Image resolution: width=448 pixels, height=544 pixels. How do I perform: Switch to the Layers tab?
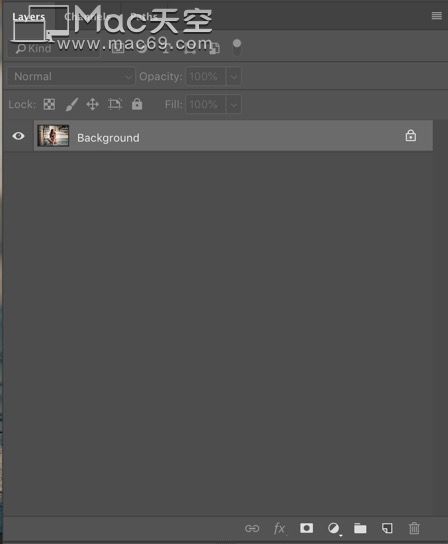click(x=28, y=16)
